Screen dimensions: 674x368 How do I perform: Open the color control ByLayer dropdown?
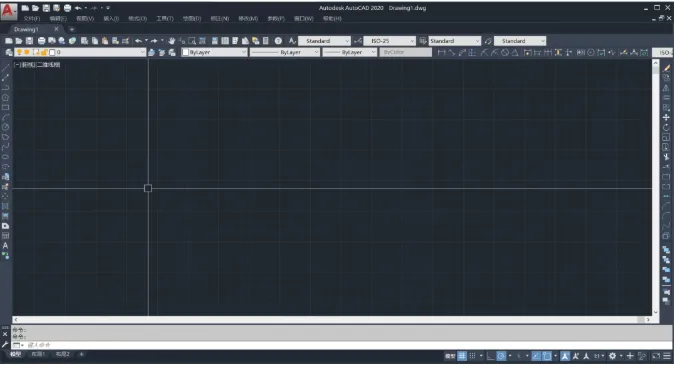[x=214, y=52]
